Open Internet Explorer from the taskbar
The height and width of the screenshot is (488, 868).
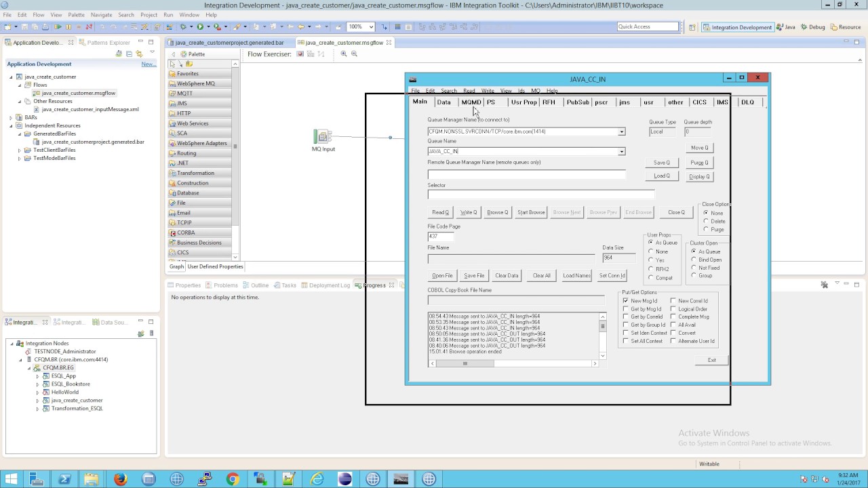(317, 479)
